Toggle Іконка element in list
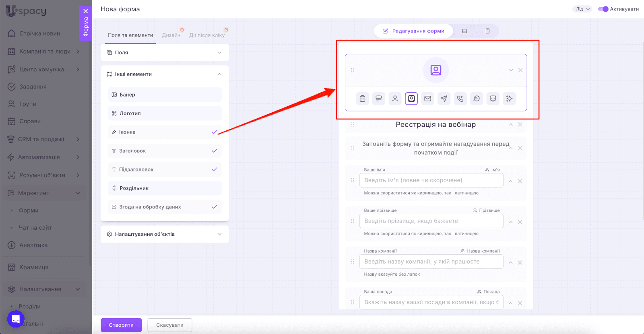The image size is (644, 334). click(x=165, y=132)
